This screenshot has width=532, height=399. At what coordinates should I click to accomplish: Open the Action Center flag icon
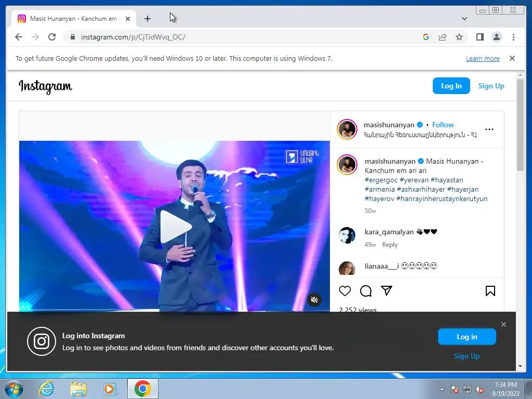pos(455,389)
